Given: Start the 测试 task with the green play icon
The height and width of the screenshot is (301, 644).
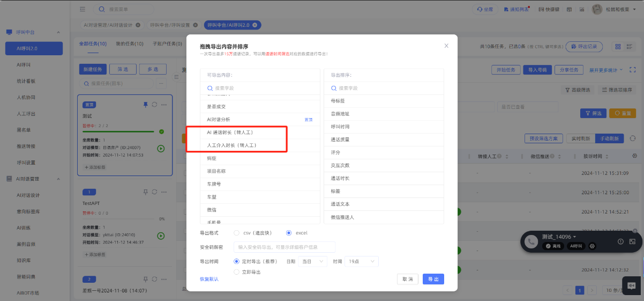Looking at the screenshot, I should coord(161,148).
